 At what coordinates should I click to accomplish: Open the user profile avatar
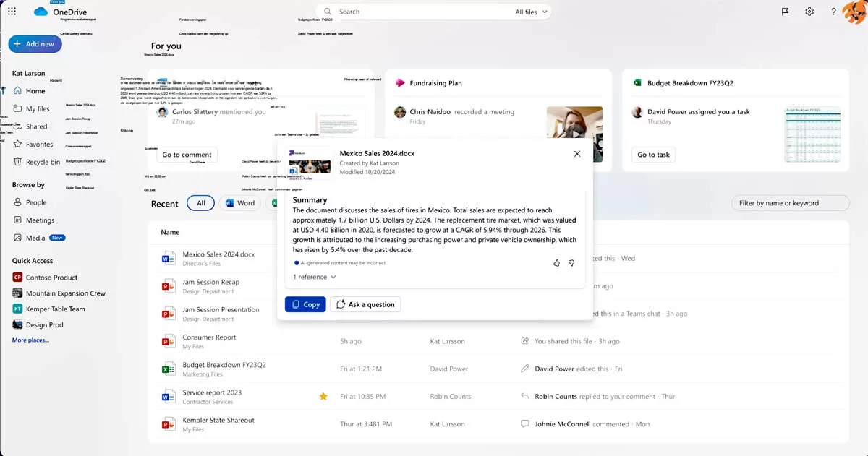click(x=854, y=12)
